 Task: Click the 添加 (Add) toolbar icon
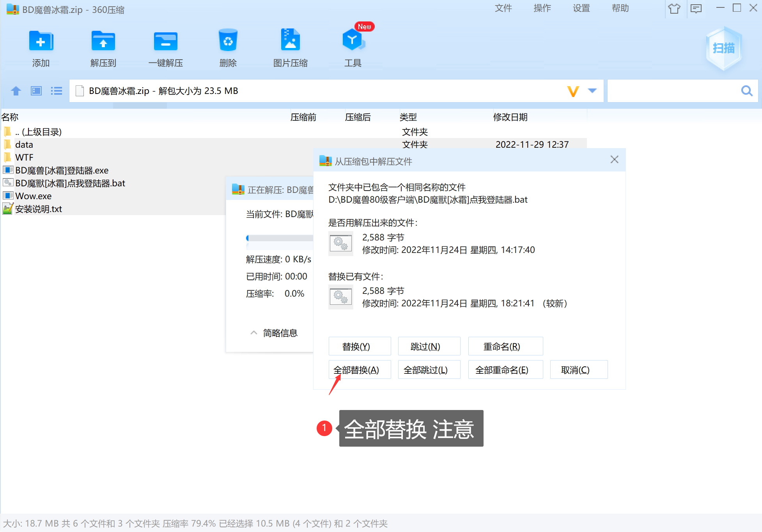[x=41, y=41]
